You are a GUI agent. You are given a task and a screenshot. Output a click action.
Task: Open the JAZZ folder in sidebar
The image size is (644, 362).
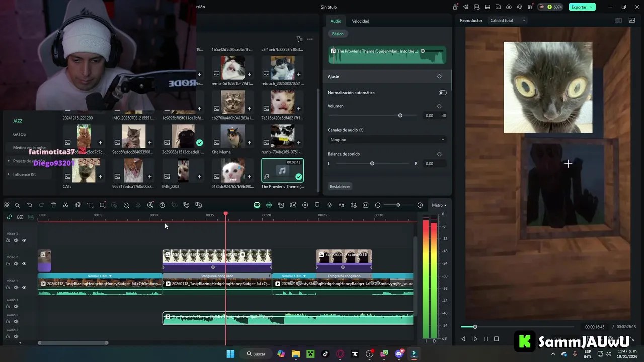18,121
